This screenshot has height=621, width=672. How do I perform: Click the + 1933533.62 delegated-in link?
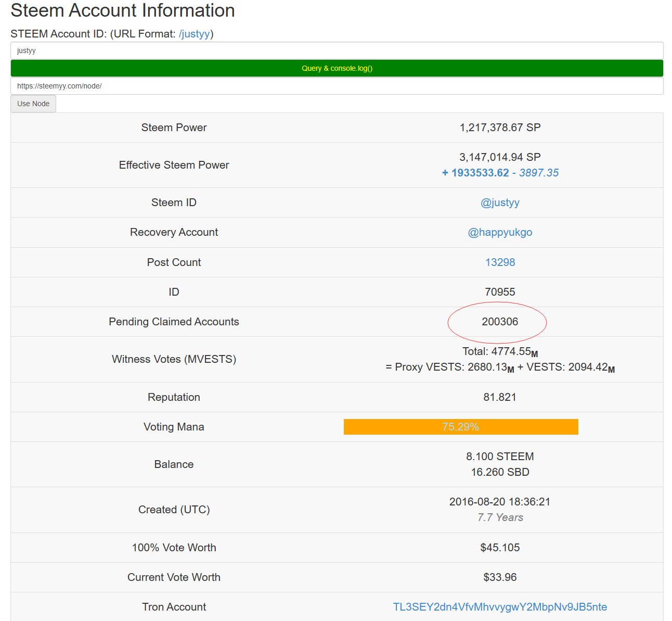point(475,173)
